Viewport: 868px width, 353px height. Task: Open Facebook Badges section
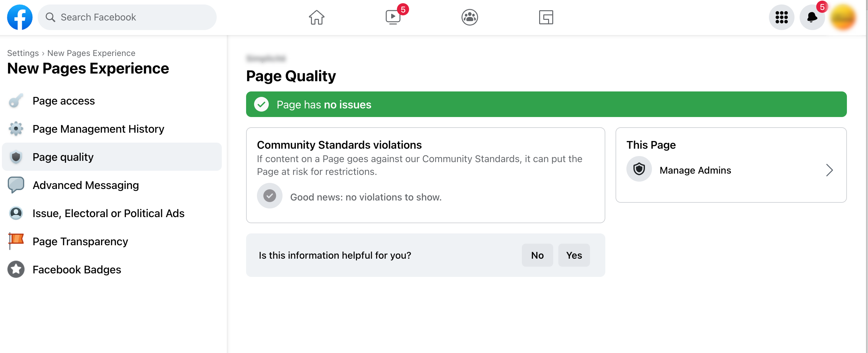[x=76, y=269]
